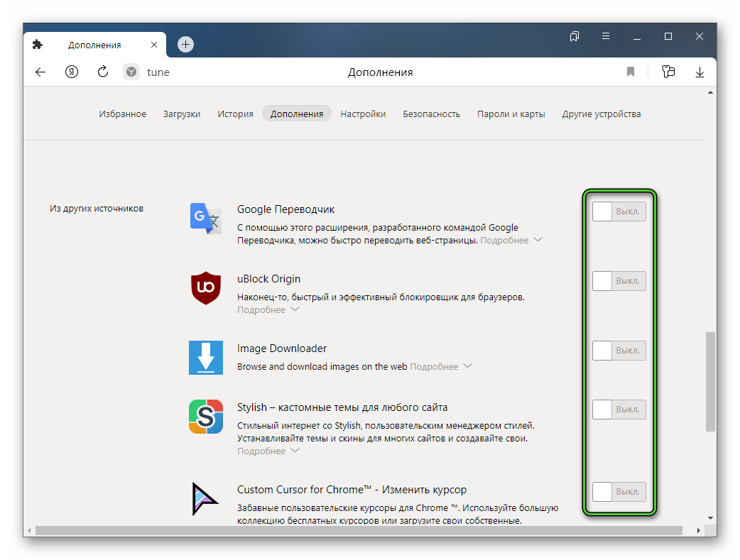Open the browser hamburger menu
Screen dimensions: 740x560
(606, 35)
